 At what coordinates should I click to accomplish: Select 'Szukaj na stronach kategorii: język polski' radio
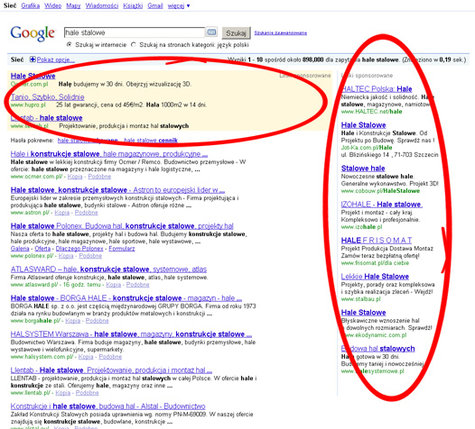coord(133,44)
